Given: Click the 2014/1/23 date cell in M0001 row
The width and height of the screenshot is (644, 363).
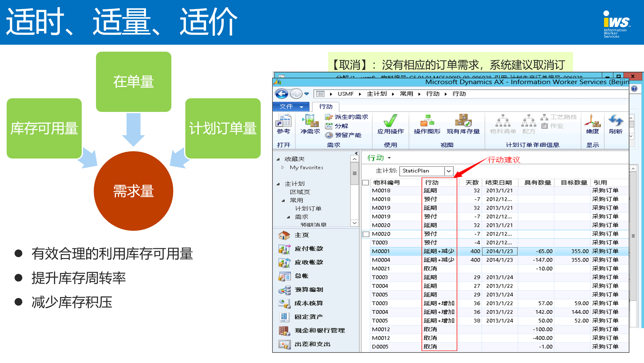Looking at the screenshot, I should [x=500, y=251].
